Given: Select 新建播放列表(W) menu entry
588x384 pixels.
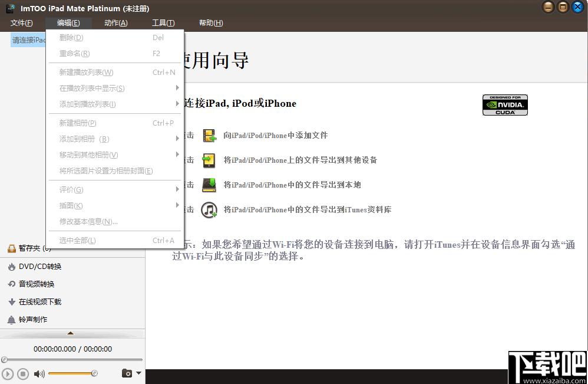Looking at the screenshot, I should point(115,72).
